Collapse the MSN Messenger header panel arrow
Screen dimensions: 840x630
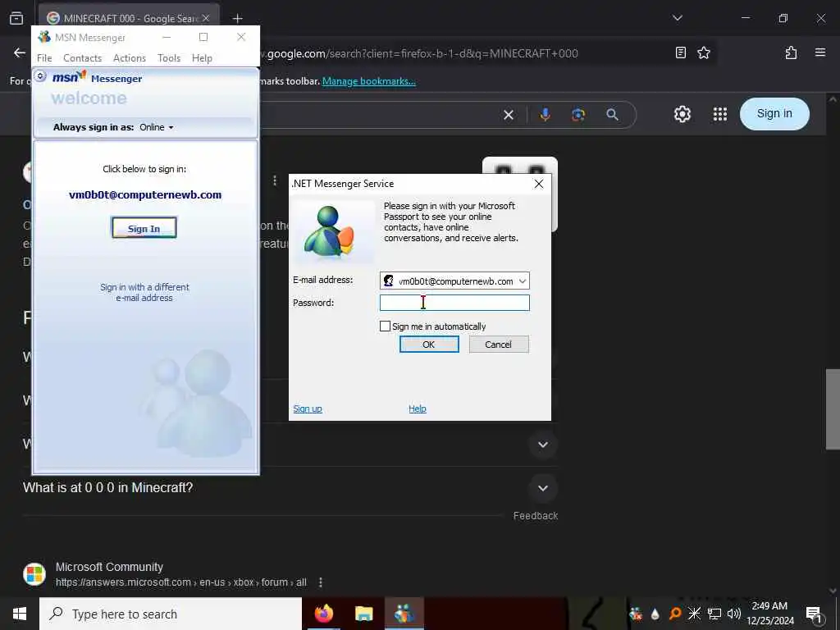(40, 76)
